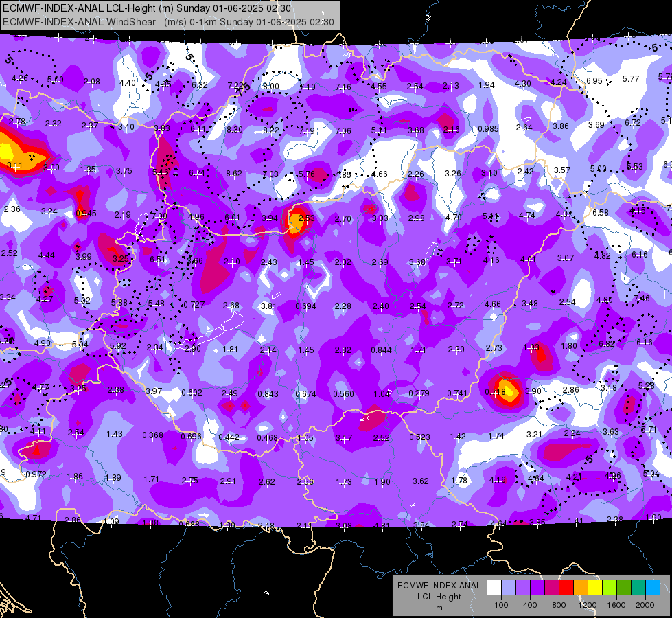Select the yellow legend swatch
This screenshot has height=618, width=672.
tap(595, 587)
